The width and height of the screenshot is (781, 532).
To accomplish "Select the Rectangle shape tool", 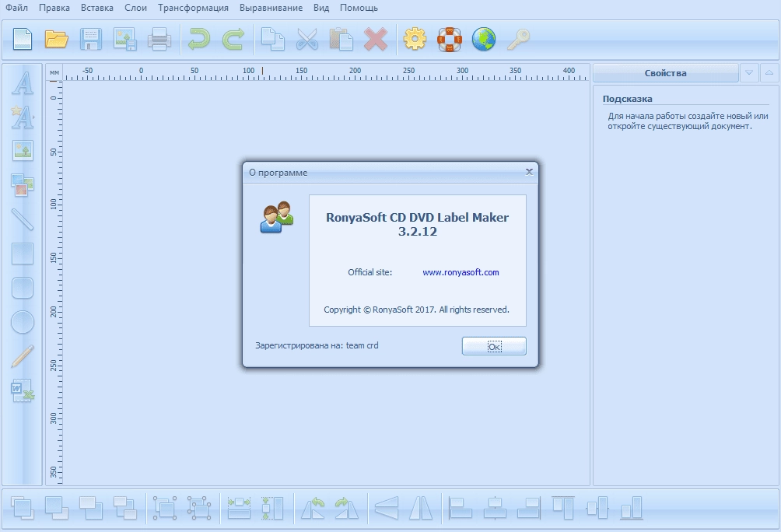I will click(23, 254).
